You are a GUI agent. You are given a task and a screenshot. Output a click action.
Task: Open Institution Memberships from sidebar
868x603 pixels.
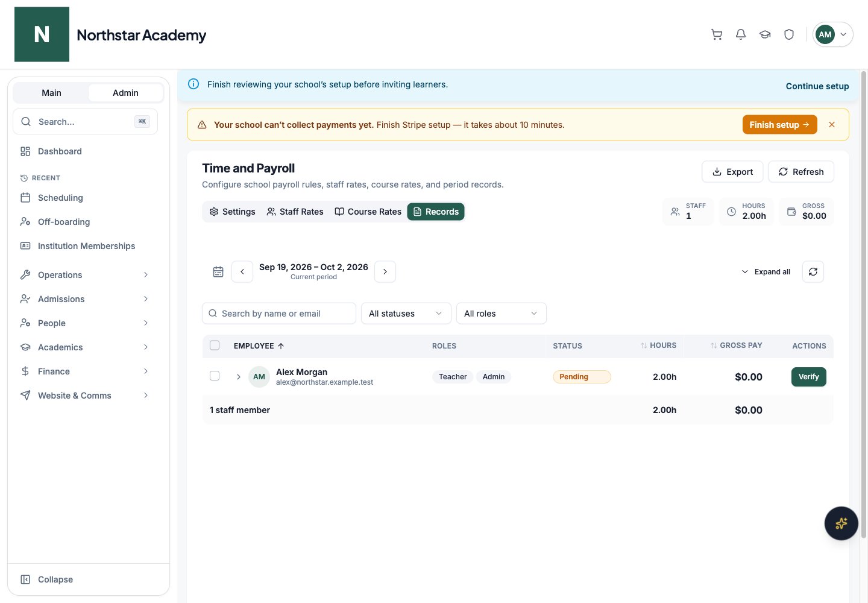click(x=86, y=246)
